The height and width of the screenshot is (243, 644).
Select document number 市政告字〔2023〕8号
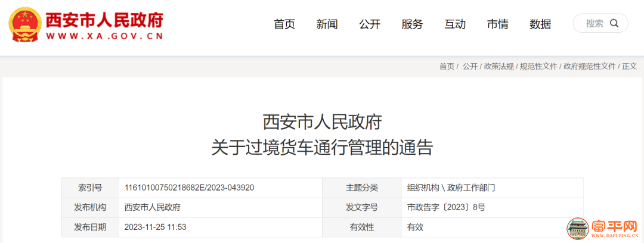pos(446,208)
